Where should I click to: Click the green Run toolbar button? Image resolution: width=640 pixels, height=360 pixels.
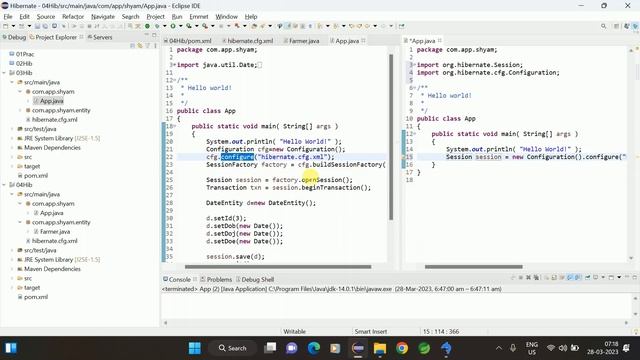[173, 26]
